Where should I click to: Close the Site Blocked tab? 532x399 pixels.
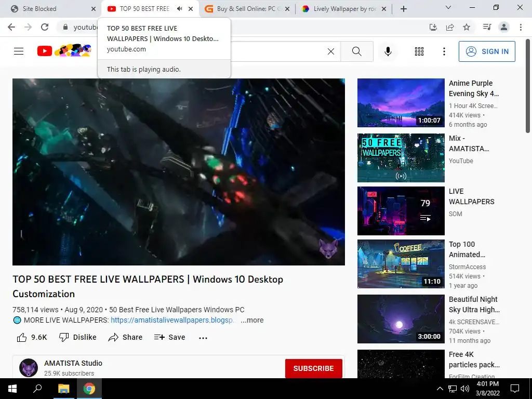pyautogui.click(x=94, y=9)
